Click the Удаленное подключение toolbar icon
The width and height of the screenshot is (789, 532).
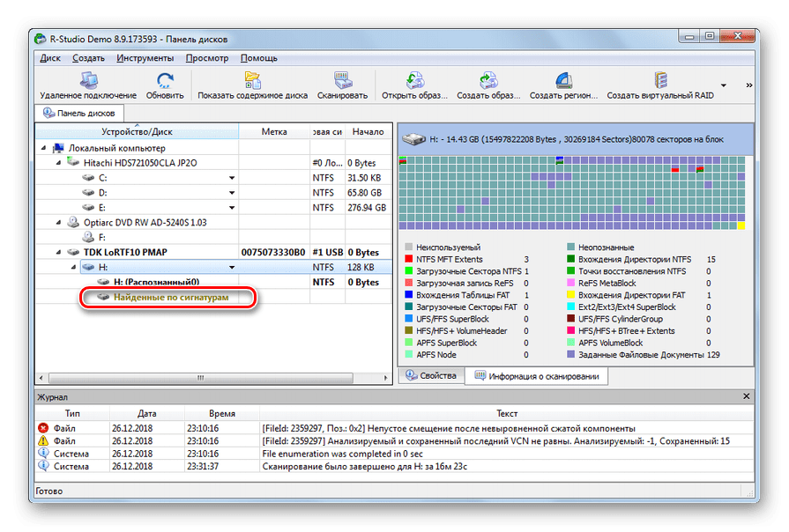coord(87,81)
